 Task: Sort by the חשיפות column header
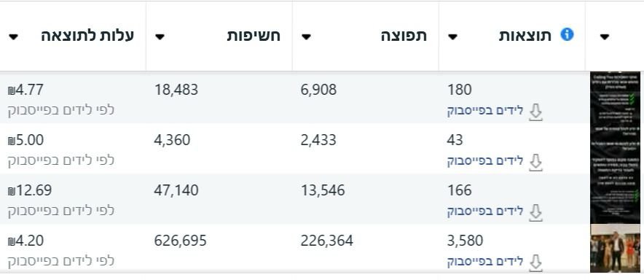click(x=254, y=36)
